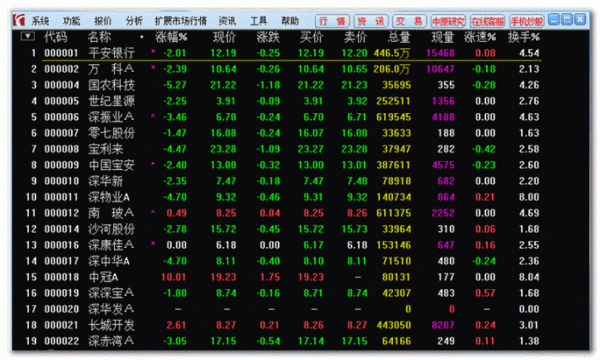
Task: Select stock 深物业A
Action: coord(109,197)
